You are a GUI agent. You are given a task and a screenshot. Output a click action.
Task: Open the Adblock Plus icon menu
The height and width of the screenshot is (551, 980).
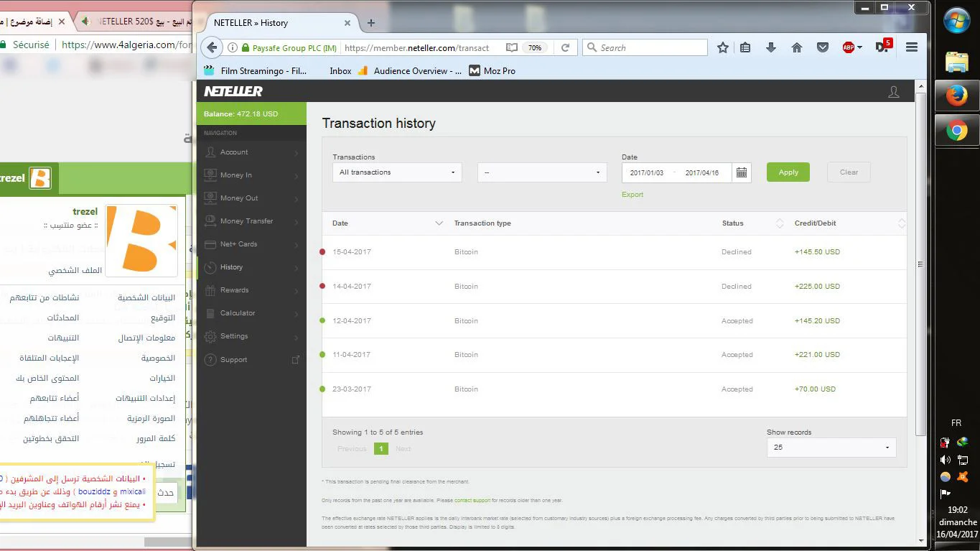(851, 48)
